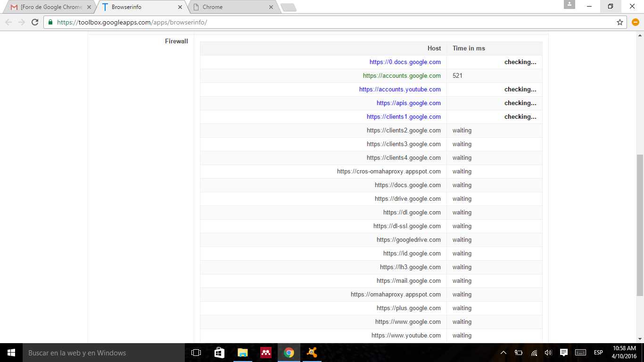View site security padlock info
The height and width of the screenshot is (362, 644).
(50, 22)
